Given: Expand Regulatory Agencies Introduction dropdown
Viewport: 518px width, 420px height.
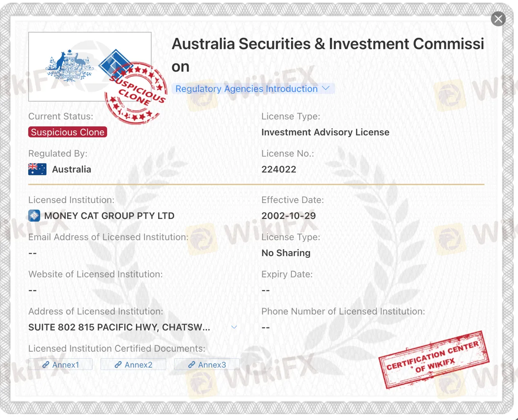Looking at the screenshot, I should click(x=253, y=89).
